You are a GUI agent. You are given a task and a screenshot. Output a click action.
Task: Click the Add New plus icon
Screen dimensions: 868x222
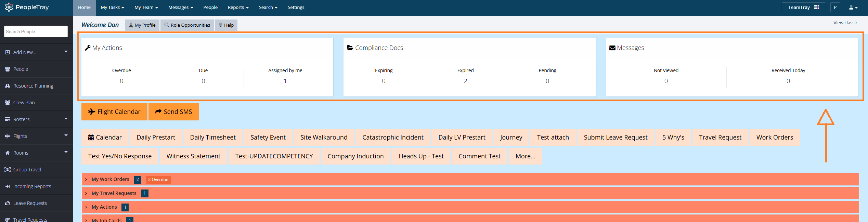click(x=8, y=52)
